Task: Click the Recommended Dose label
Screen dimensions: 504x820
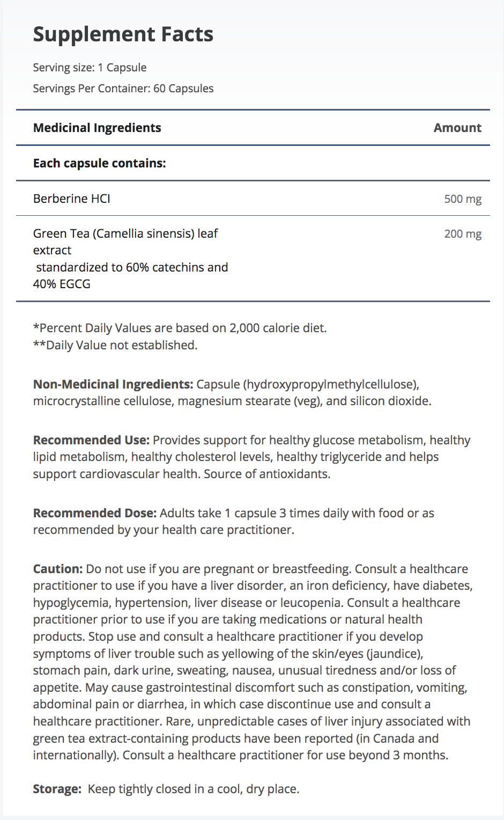Action: 94,513
